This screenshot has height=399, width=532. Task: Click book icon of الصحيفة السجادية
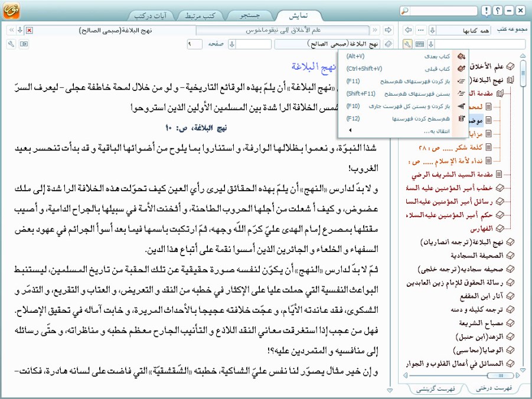click(x=510, y=256)
